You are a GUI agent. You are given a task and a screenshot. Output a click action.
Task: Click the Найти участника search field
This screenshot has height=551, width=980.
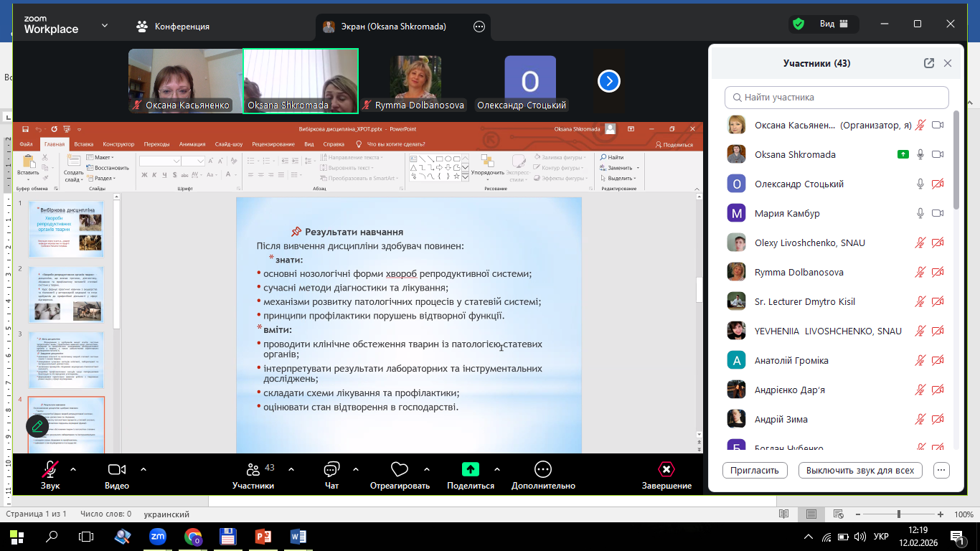tap(837, 97)
